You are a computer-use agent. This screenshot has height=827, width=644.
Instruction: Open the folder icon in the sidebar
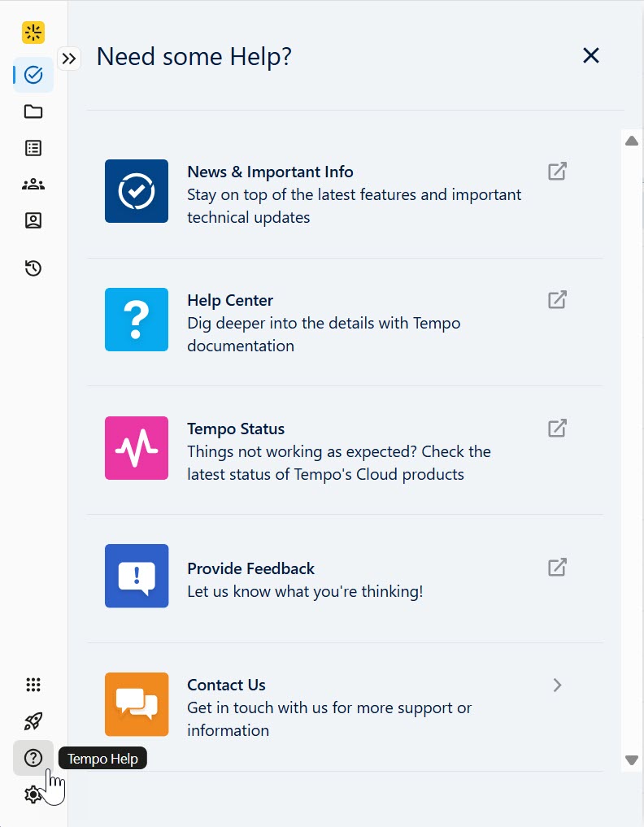pos(33,111)
